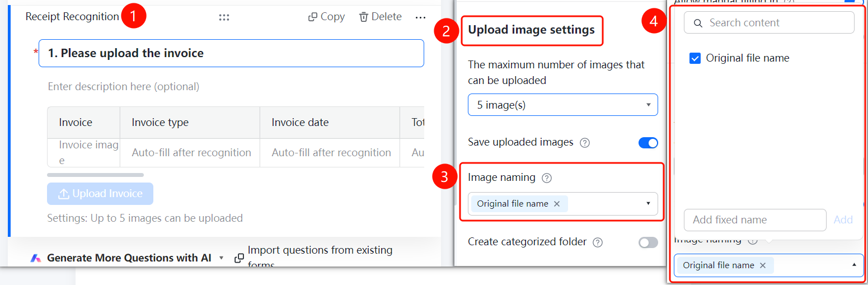Click Auto-fill cell under Invoice type
This screenshot has height=285, width=868.
pyautogui.click(x=190, y=153)
